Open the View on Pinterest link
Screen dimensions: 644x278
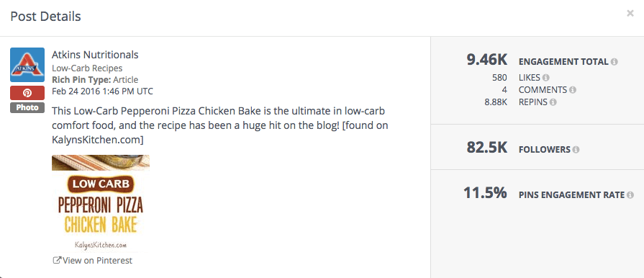point(93,260)
